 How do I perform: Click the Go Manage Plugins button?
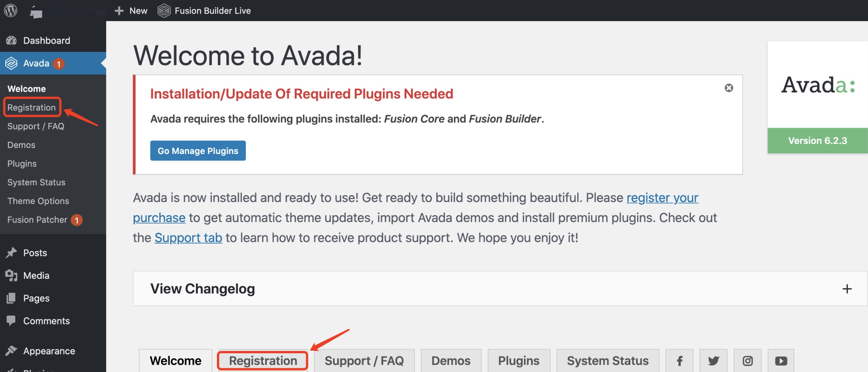point(198,151)
